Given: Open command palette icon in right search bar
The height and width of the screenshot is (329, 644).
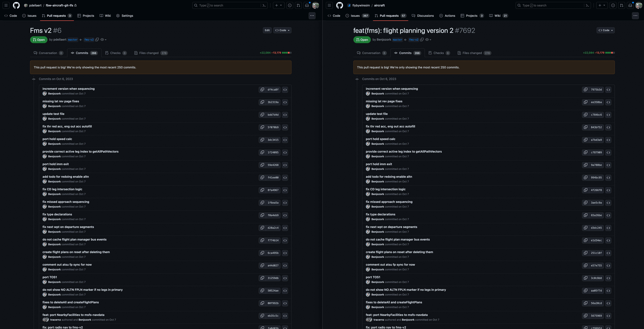Looking at the screenshot, I should click(587, 5).
